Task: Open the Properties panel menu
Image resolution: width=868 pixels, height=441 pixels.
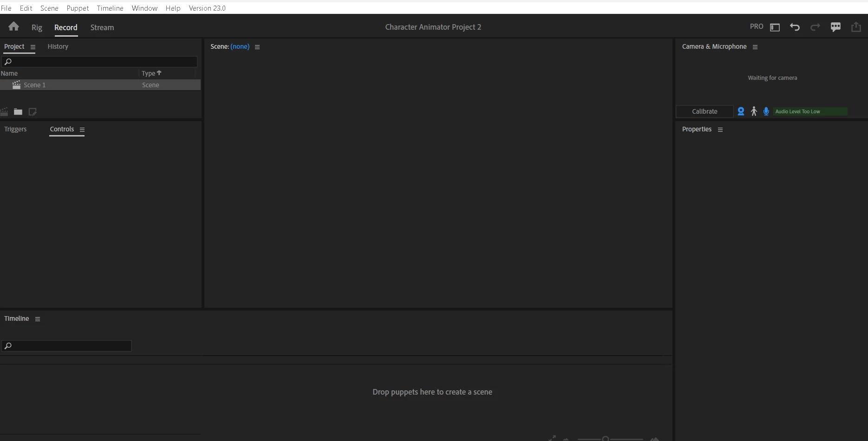Action: pos(720,130)
